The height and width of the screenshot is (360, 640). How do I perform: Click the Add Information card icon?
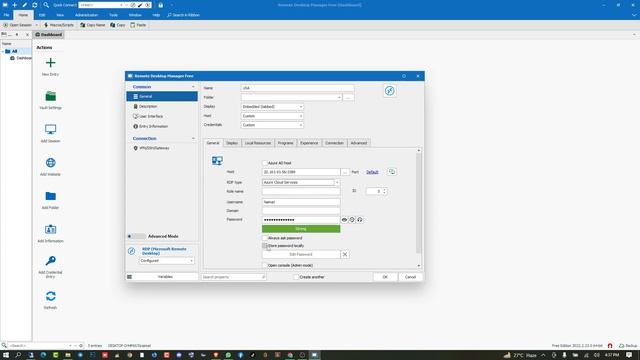(50, 229)
